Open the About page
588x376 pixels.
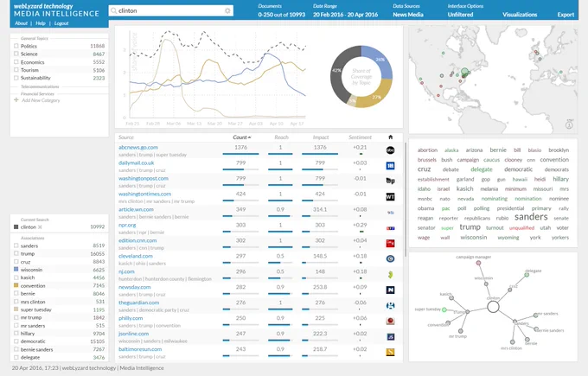22,23
